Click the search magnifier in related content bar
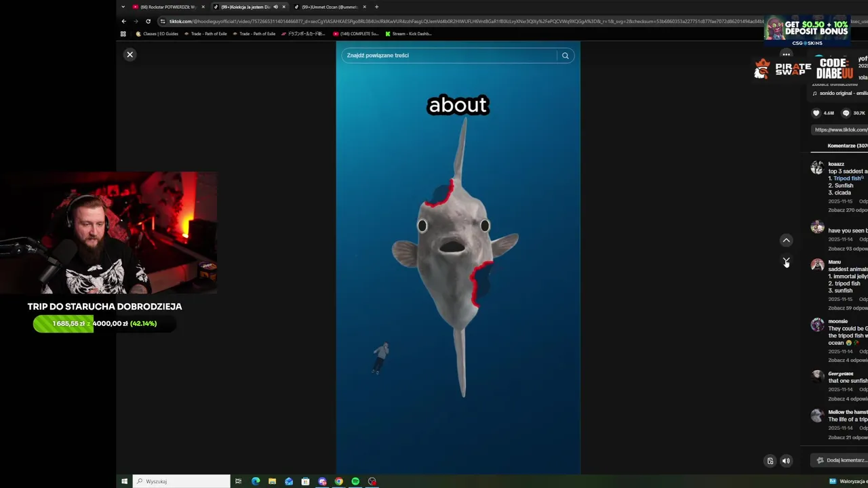Viewport: 868px width, 488px height. pos(565,56)
